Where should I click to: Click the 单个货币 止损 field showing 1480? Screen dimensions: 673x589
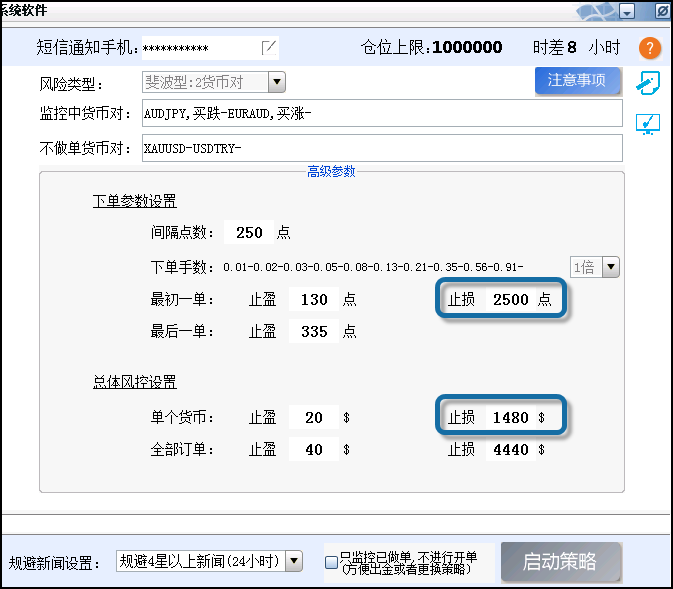[x=510, y=417]
